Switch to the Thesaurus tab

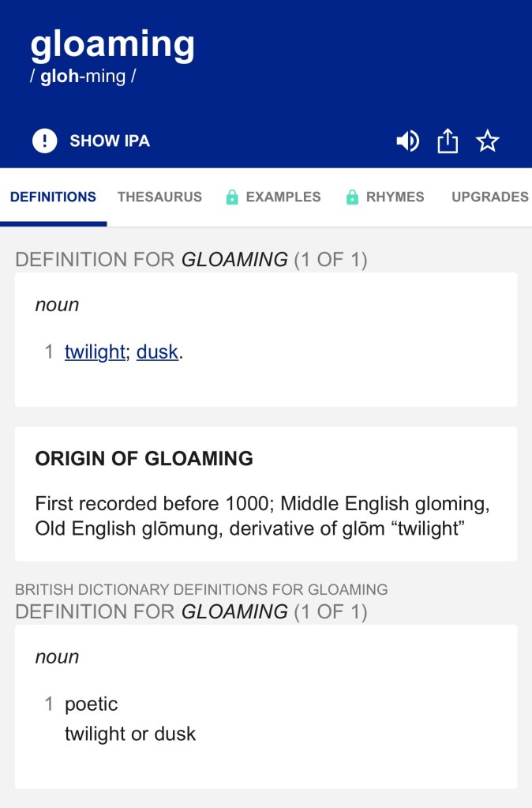pos(159,197)
